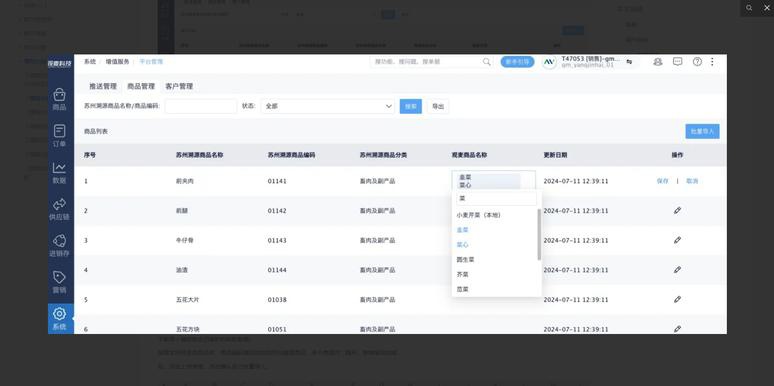Click the edit pencil icon for row 2
This screenshot has height=386, width=774.
pyautogui.click(x=677, y=211)
